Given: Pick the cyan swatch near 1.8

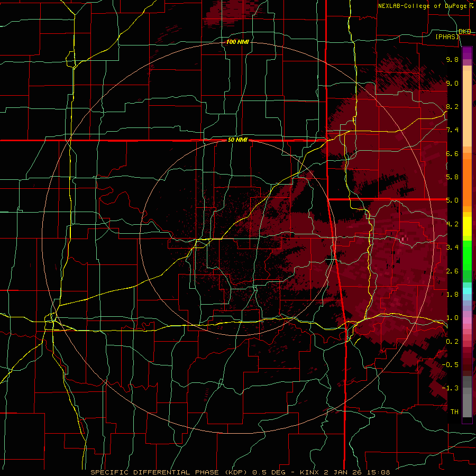Looking at the screenshot, I should 467,291.
